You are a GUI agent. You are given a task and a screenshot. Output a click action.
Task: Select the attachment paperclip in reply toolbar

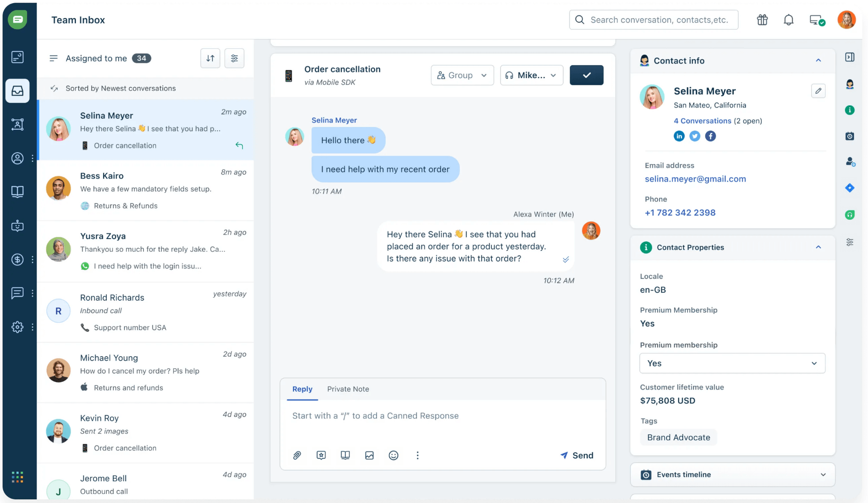[297, 455]
